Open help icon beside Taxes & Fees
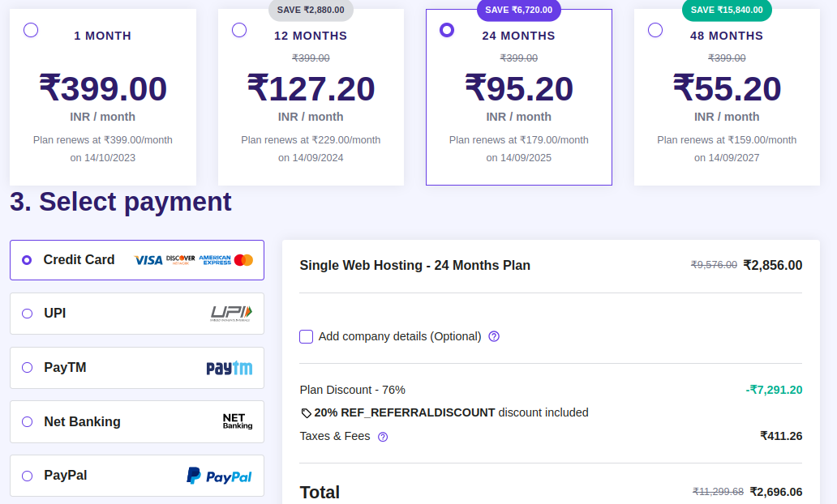Viewport: 837px width, 504px height. (x=383, y=437)
